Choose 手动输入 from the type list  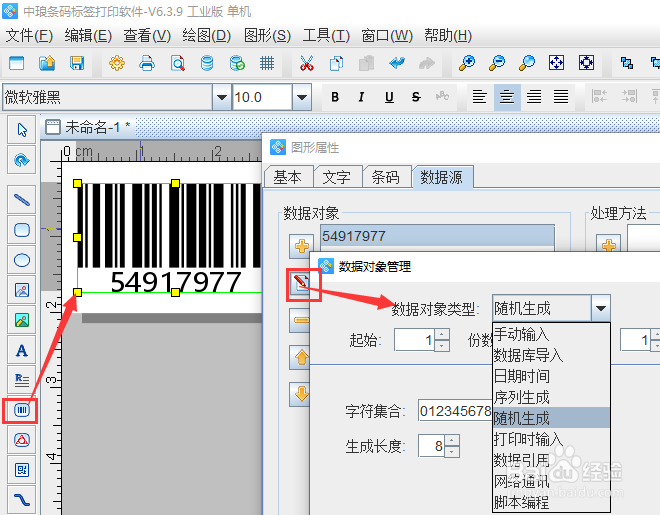pos(551,334)
